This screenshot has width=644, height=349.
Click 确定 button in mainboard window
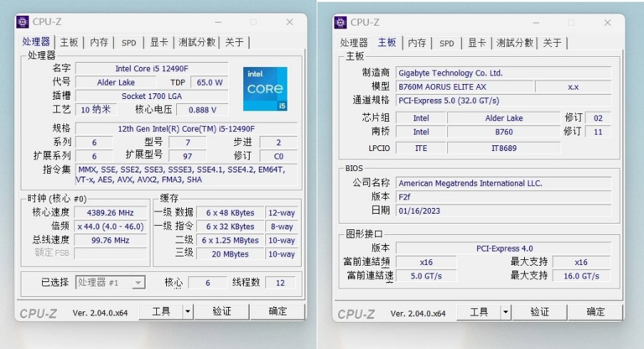596,312
